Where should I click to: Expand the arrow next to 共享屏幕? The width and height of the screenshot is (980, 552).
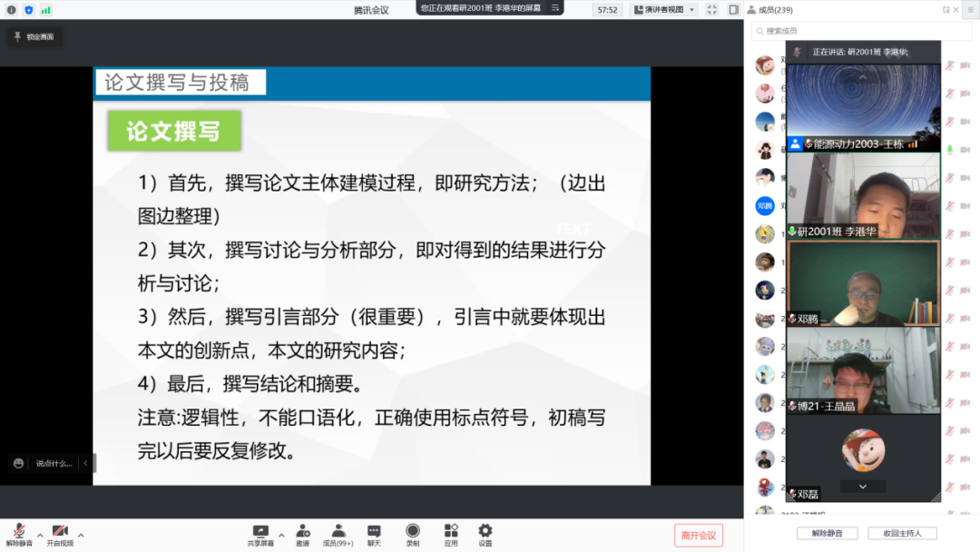coord(281,535)
